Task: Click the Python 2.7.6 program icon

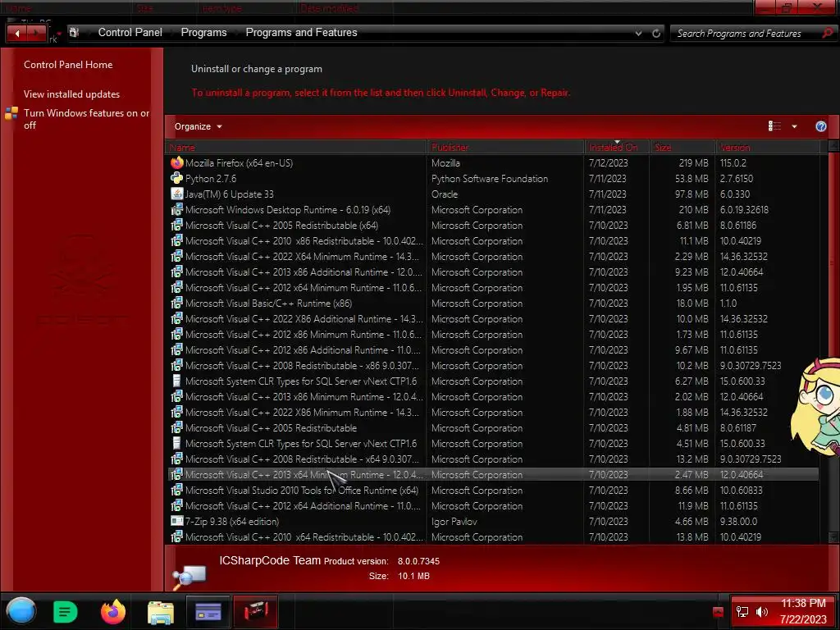Action: pos(177,178)
